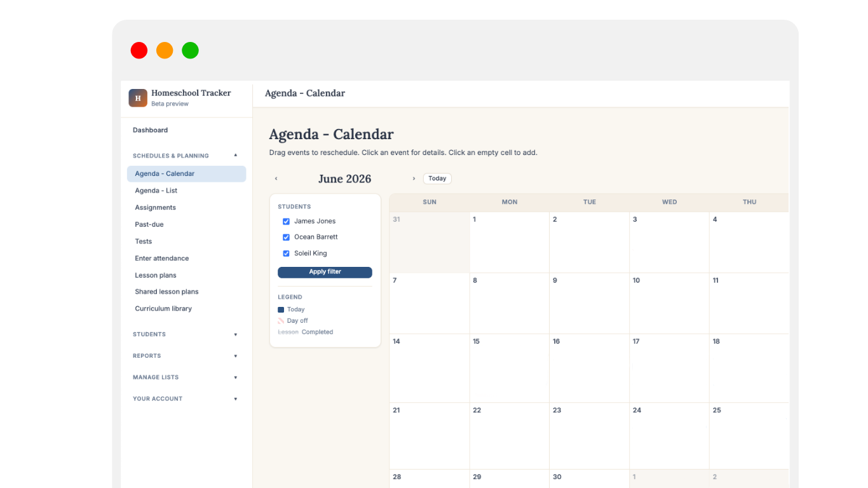Screen dimensions: 868x488
Task: Click the June 15 calendar cell
Action: (510, 369)
